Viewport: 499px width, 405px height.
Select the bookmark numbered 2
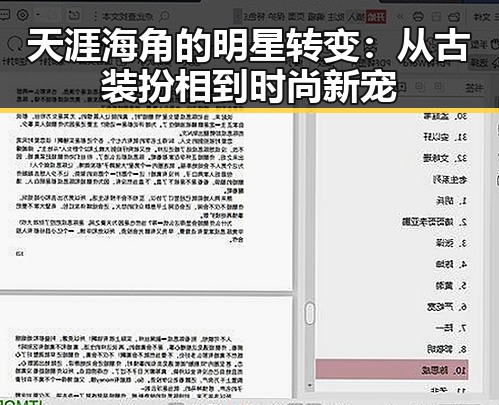pos(435,222)
